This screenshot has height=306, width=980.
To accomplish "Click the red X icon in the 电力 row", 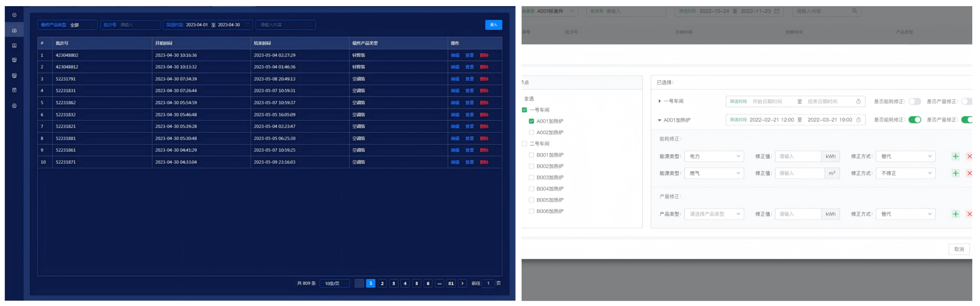I will (969, 156).
